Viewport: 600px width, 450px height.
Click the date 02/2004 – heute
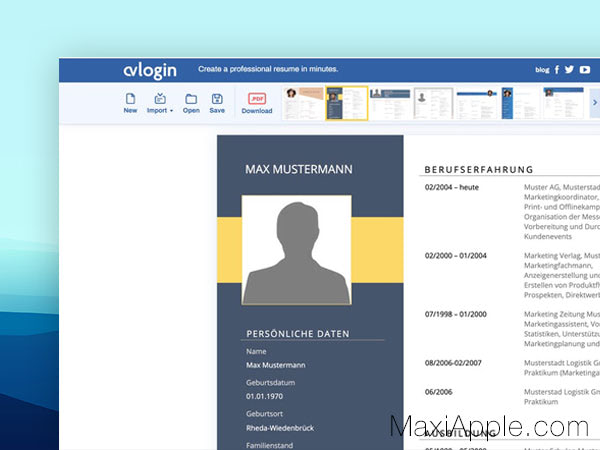(x=452, y=187)
